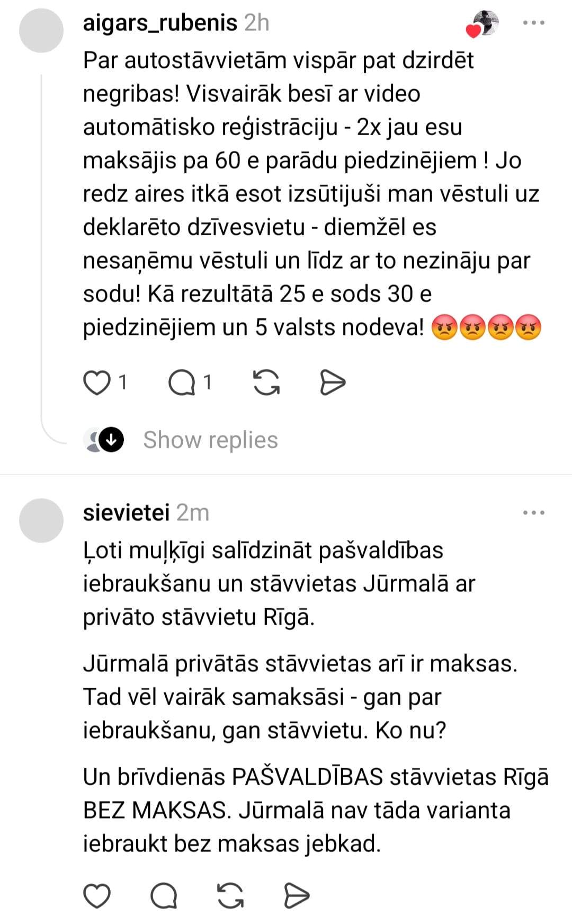Tap the aigars_rubenis username
The height and width of the screenshot is (924, 572).
click(x=160, y=23)
